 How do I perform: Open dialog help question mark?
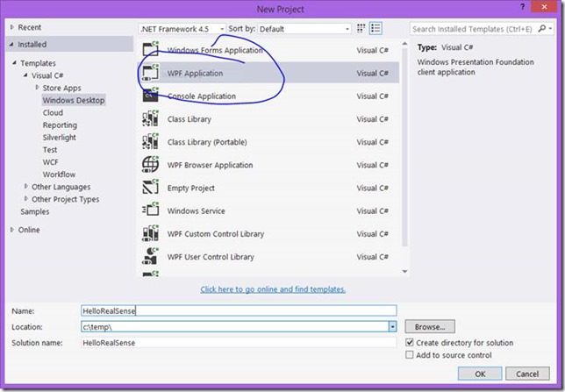click(523, 7)
